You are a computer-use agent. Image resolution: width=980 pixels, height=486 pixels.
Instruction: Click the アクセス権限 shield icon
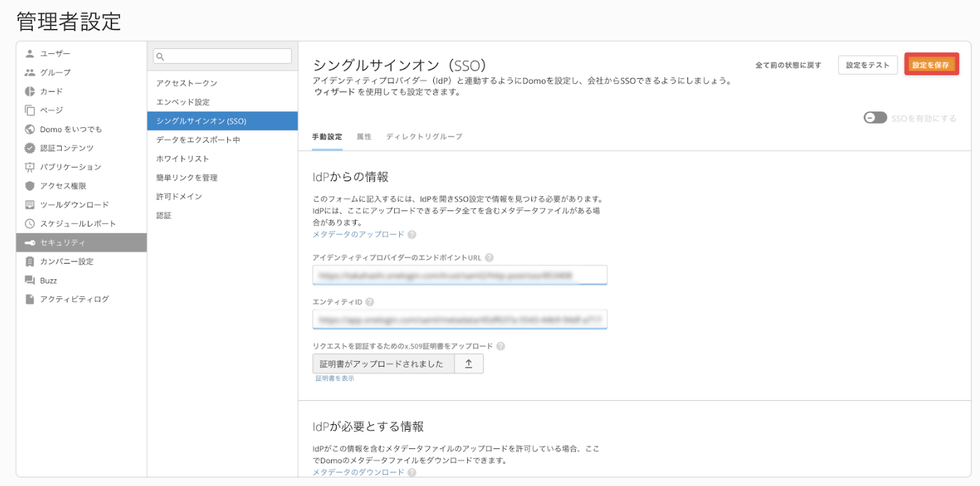[x=30, y=185]
